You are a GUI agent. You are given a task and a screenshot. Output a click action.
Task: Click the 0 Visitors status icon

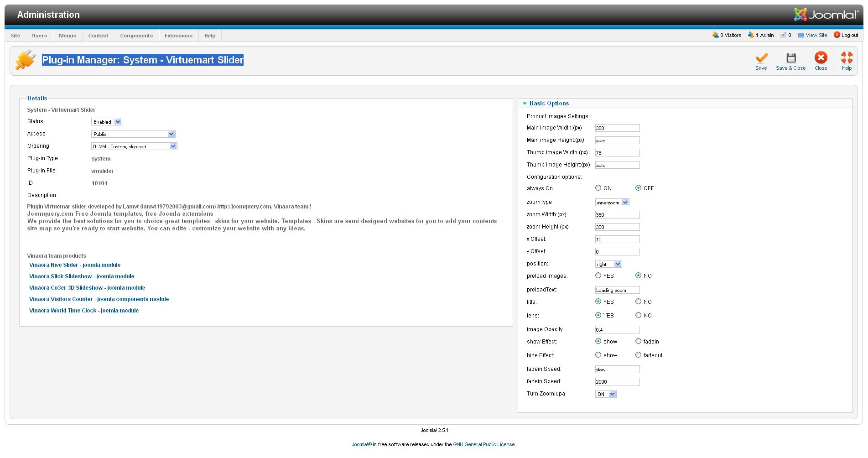point(715,35)
